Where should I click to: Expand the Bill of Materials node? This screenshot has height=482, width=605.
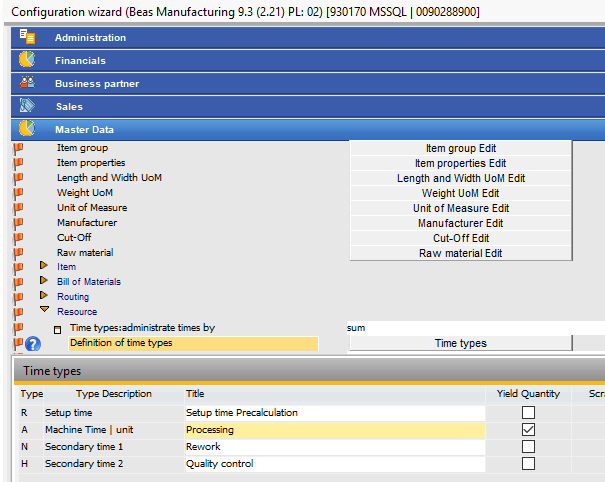[43, 282]
